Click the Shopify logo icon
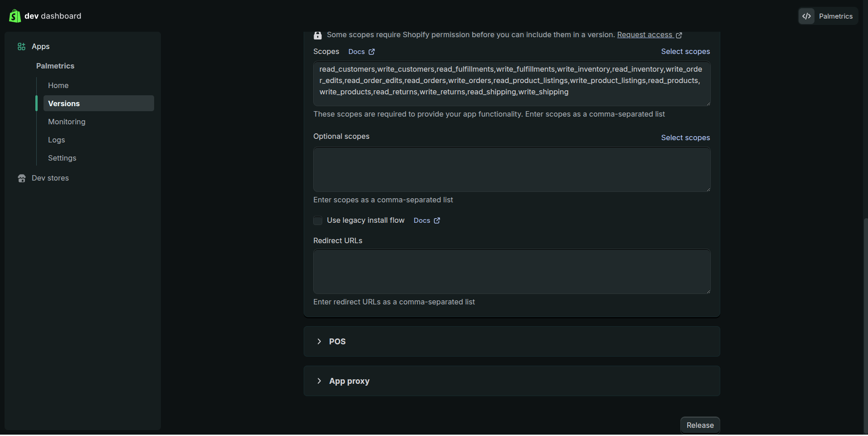The width and height of the screenshot is (868, 436). pos(15,16)
